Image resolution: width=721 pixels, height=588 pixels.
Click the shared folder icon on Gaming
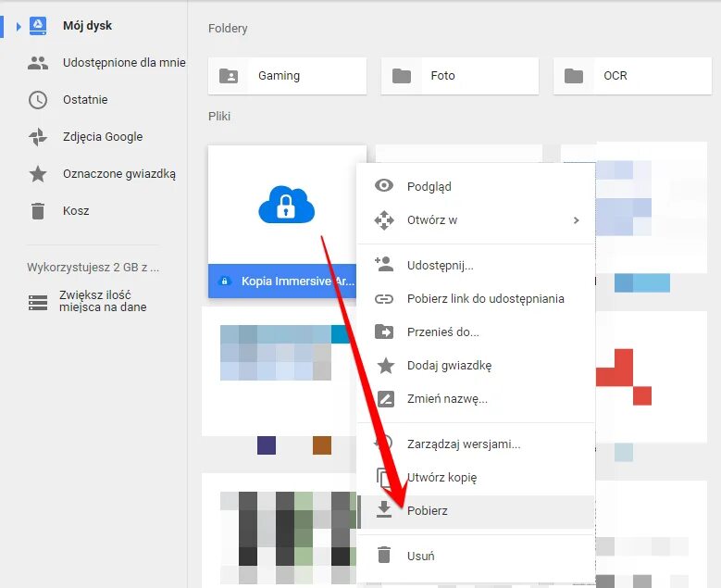tap(229, 76)
